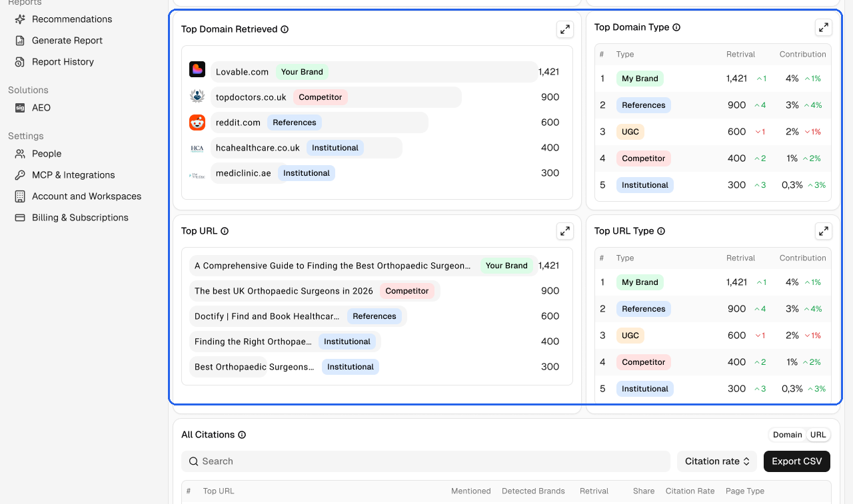Expand the Top Domain Retrieved panel

[x=565, y=29]
